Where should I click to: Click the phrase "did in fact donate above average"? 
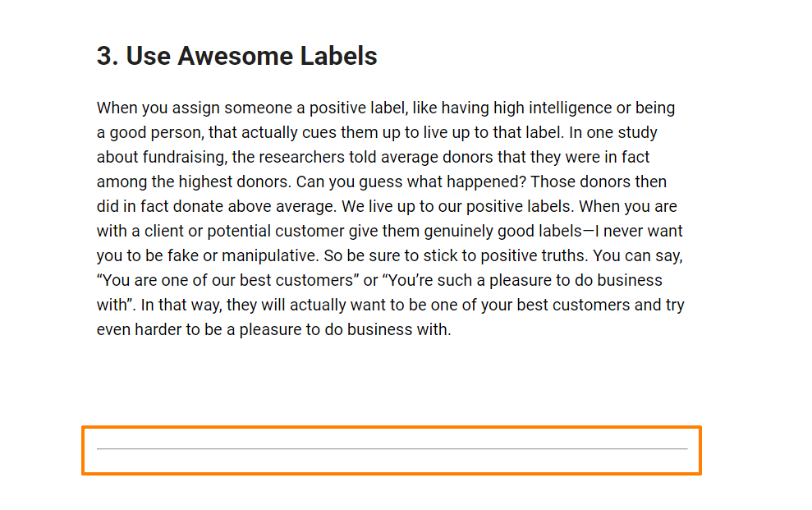pos(216,207)
